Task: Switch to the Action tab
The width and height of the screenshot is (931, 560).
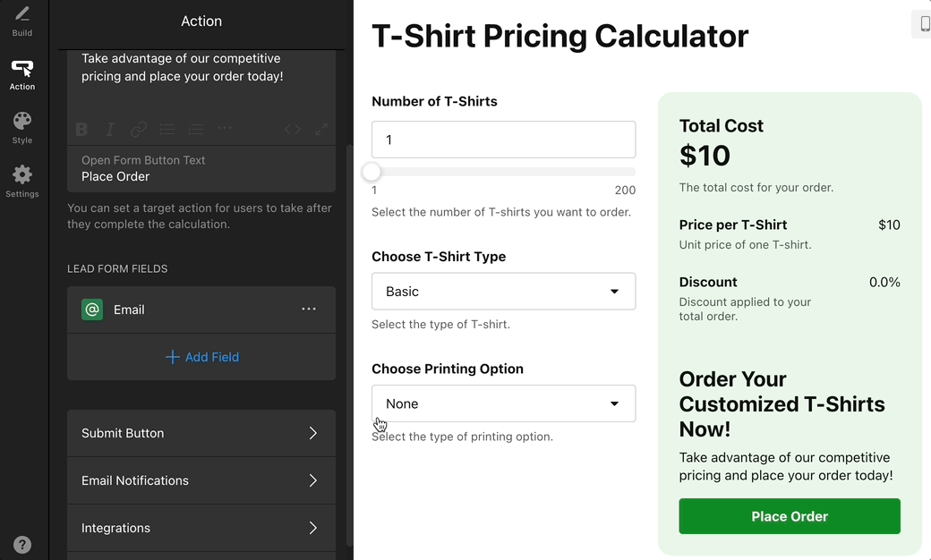Action: click(x=22, y=75)
